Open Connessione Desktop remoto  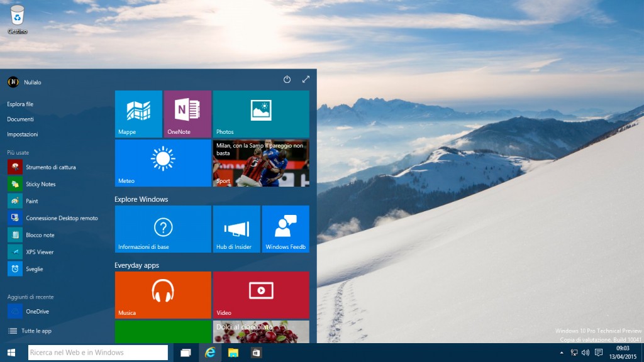pos(53,218)
